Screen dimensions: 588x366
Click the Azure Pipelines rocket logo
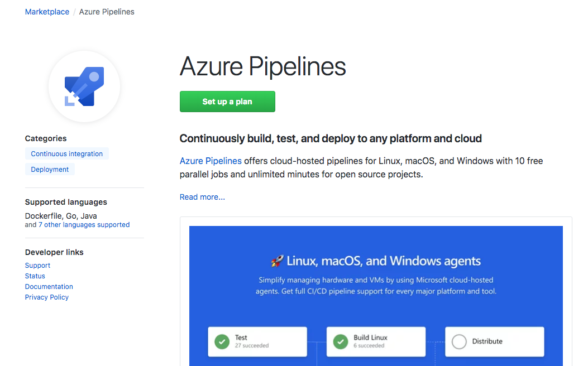click(x=84, y=87)
